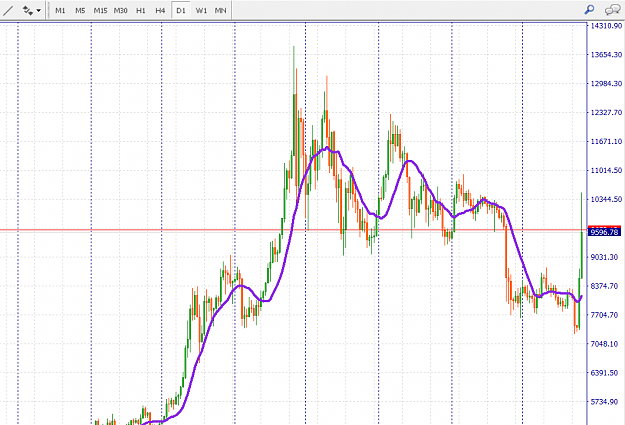Click the 5734.90 price scale label
Image resolution: width=625 pixels, height=425 pixels.
pos(604,401)
